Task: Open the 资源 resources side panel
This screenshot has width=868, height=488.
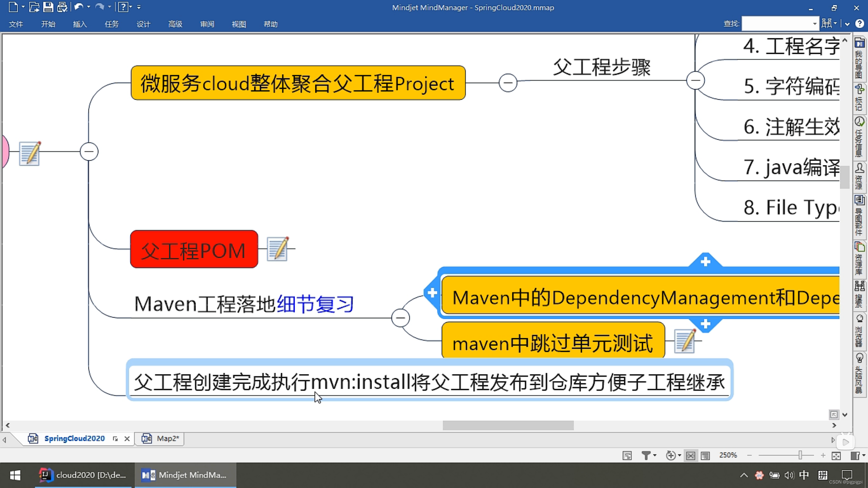Action: [859, 176]
